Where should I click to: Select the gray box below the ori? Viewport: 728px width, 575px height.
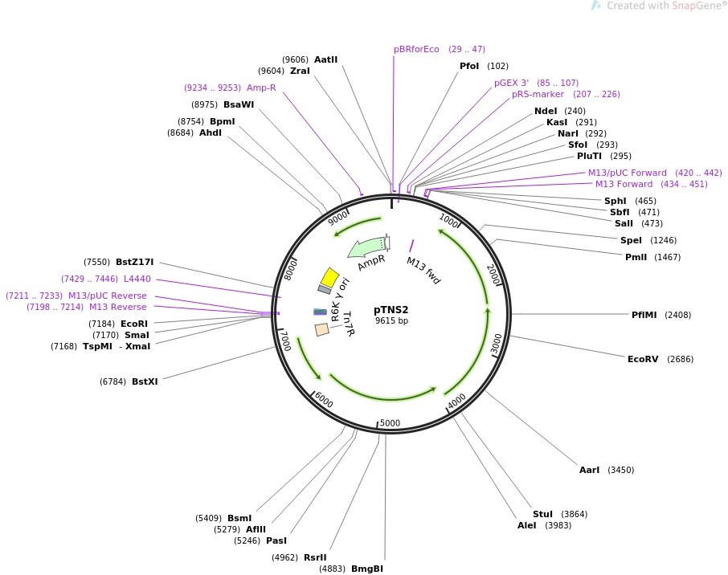(325, 289)
